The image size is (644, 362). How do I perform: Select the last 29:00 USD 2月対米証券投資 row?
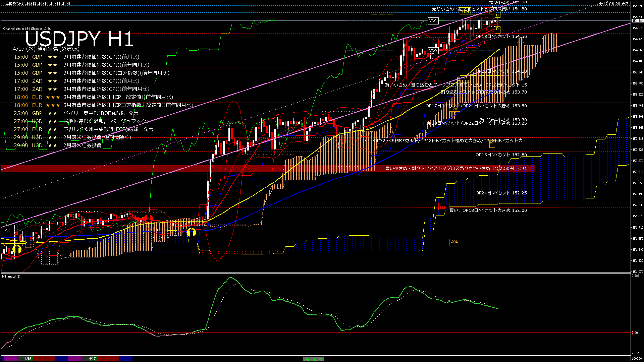click(58, 145)
